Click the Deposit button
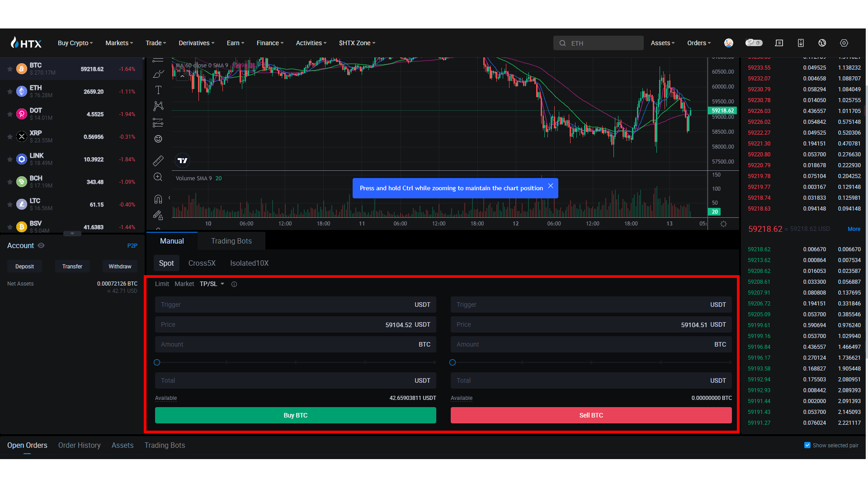The width and height of the screenshot is (868, 488). pos(24,267)
